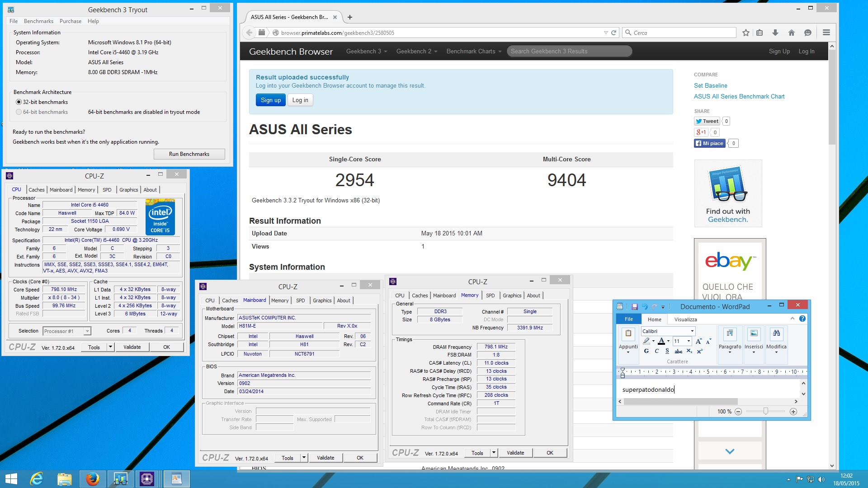
Task: Click the font color A icon
Action: (661, 341)
